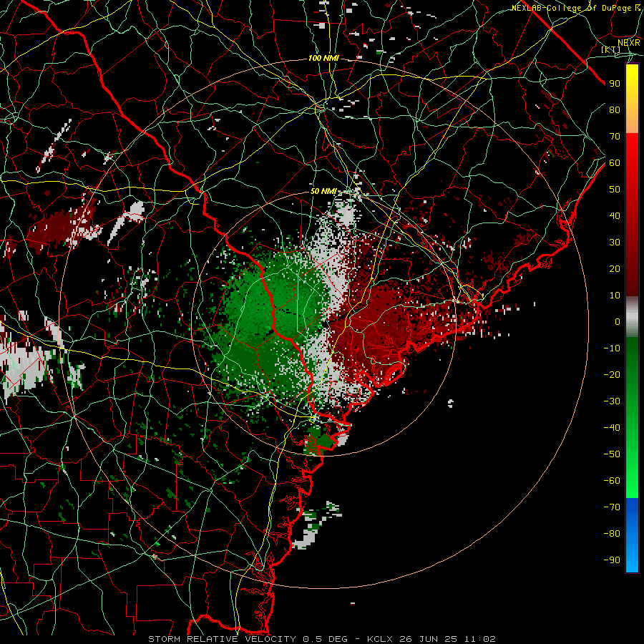This screenshot has height=644, width=644.
Task: Click the 50 NMI range ring label
Action: click(x=323, y=191)
